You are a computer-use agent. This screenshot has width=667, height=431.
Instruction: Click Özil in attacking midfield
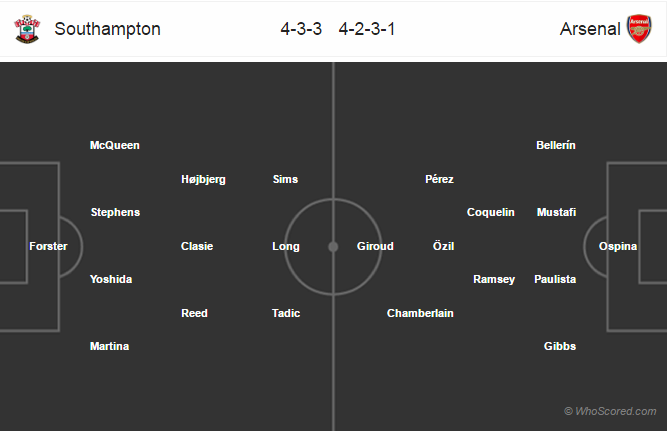point(443,245)
